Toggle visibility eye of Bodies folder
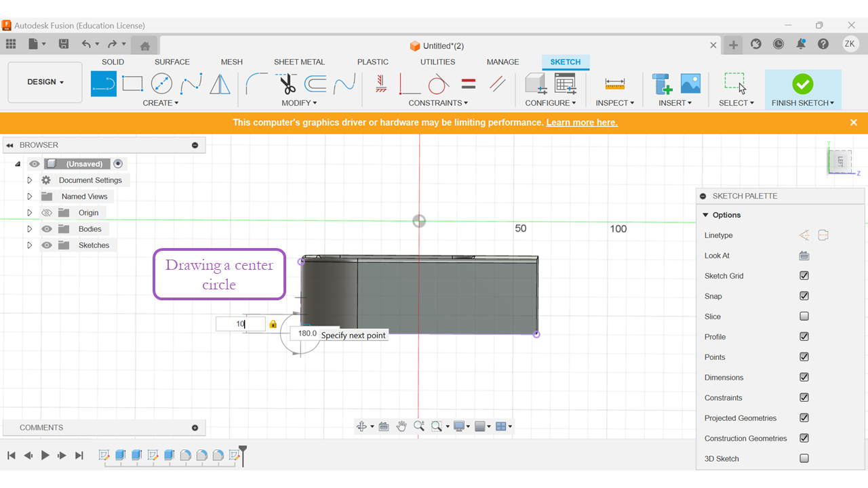The height and width of the screenshot is (488, 868). click(47, 229)
